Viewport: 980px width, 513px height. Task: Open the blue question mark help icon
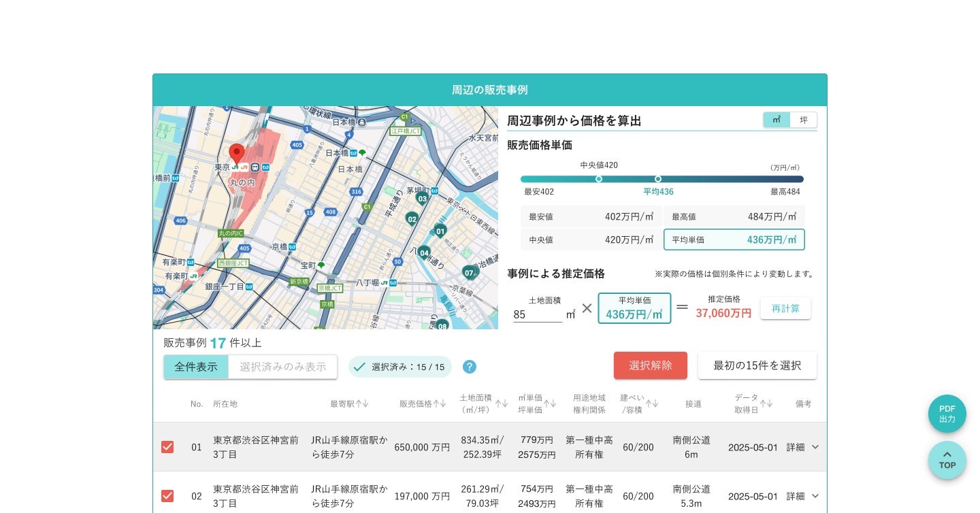[x=470, y=367]
